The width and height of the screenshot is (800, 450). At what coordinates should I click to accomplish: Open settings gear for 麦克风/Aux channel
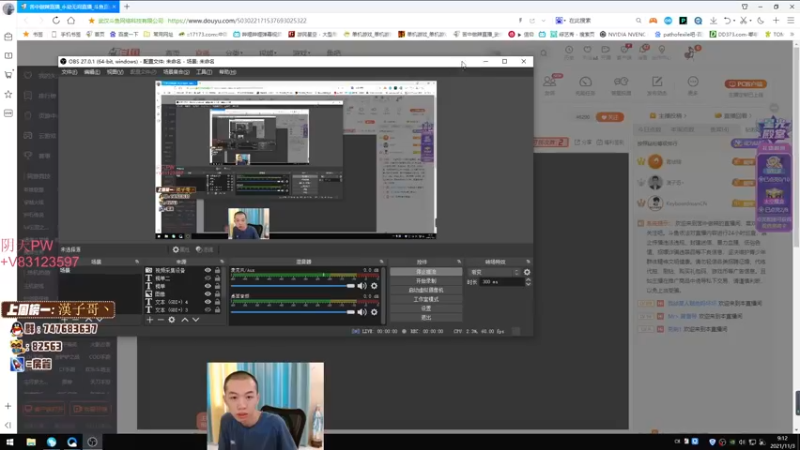pos(374,286)
